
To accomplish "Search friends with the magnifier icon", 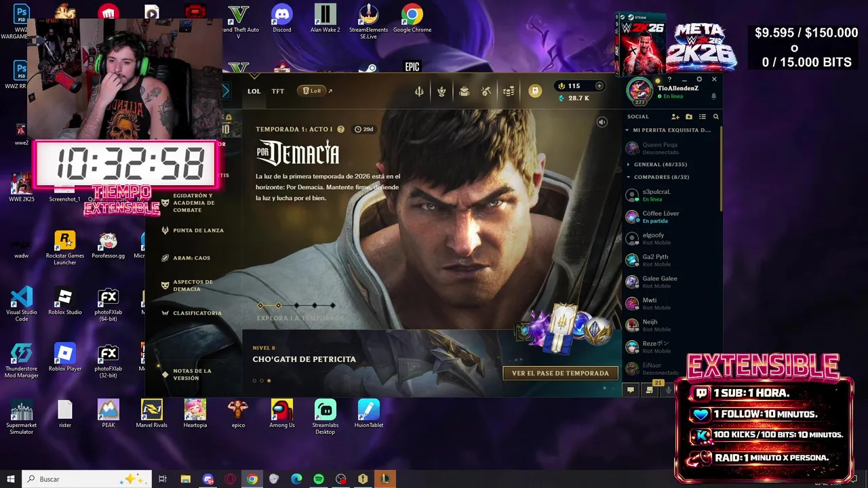I will [x=715, y=117].
